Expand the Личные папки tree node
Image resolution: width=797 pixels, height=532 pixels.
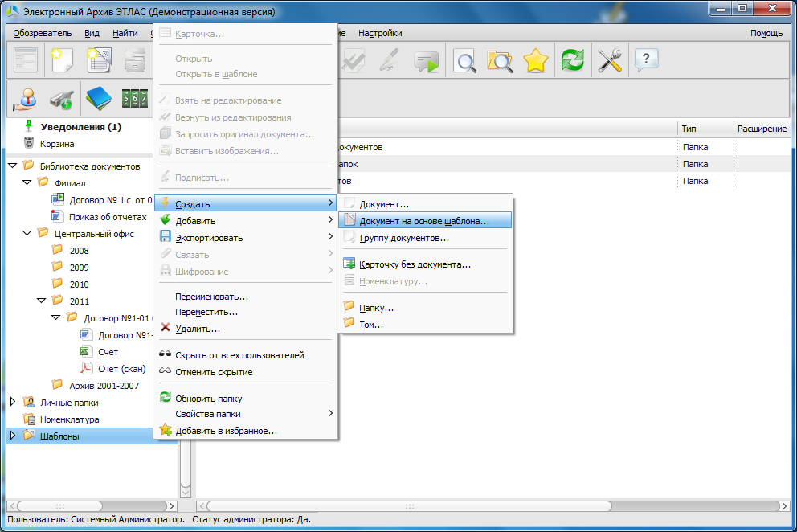(13, 402)
